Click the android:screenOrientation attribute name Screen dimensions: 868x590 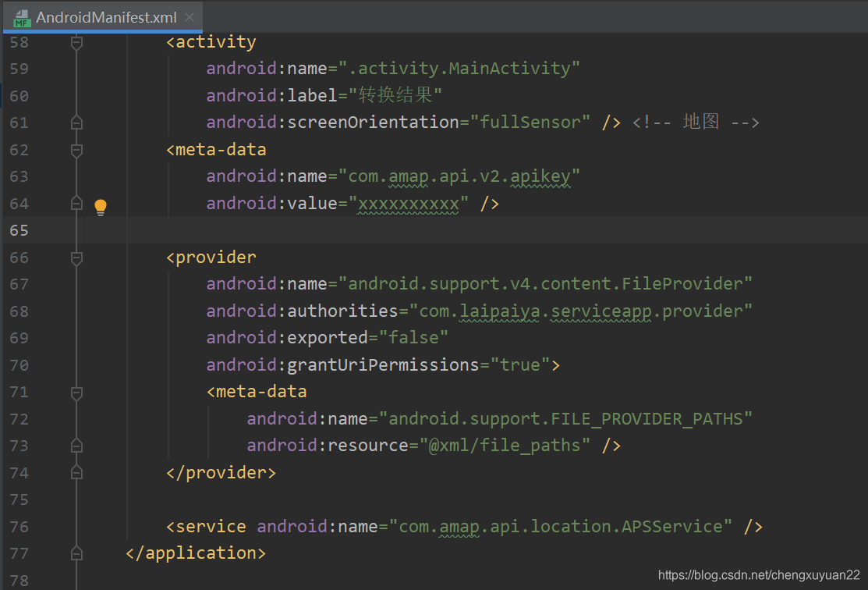coord(333,122)
